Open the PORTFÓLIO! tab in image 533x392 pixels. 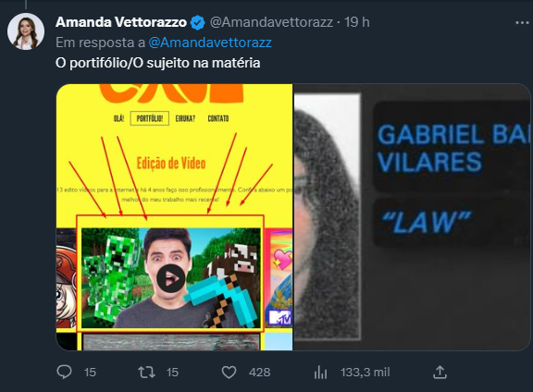pos(150,118)
